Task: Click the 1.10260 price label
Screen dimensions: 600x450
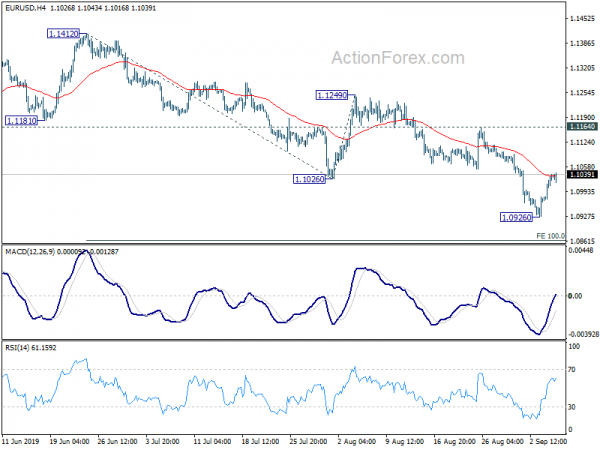Action: 309,179
